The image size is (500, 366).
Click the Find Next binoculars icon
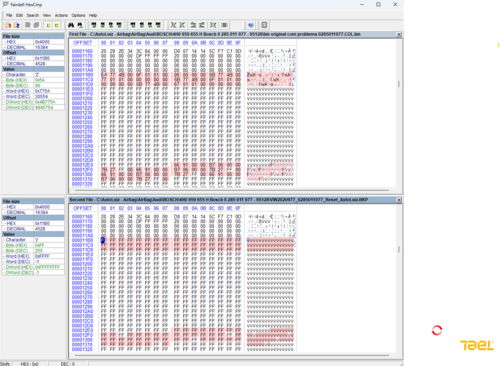pos(80,25)
